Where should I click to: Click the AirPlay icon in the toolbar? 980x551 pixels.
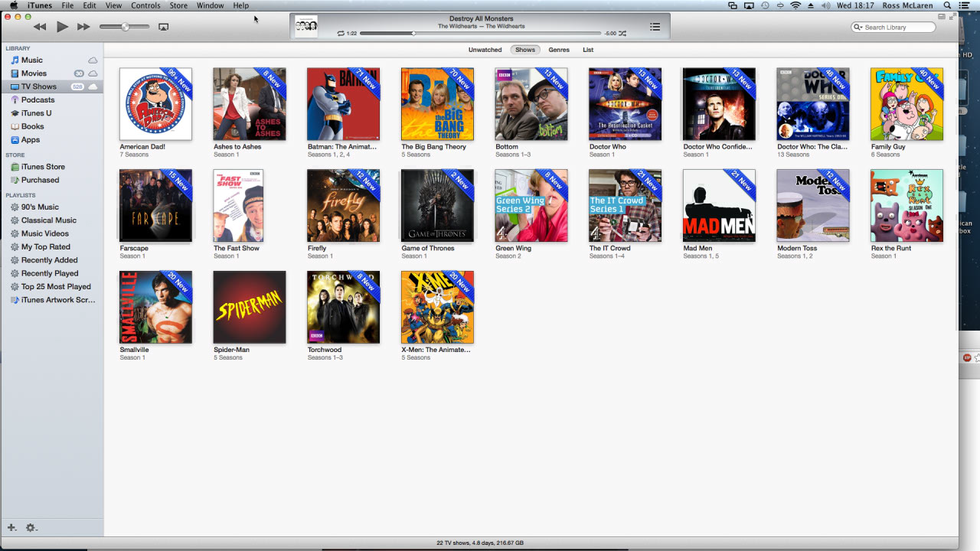(x=163, y=26)
